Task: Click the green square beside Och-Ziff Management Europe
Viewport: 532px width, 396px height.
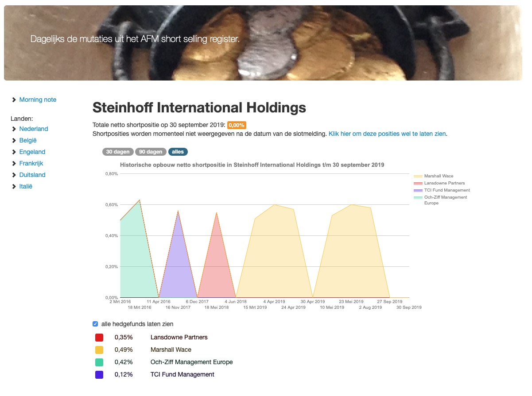Action: point(99,361)
